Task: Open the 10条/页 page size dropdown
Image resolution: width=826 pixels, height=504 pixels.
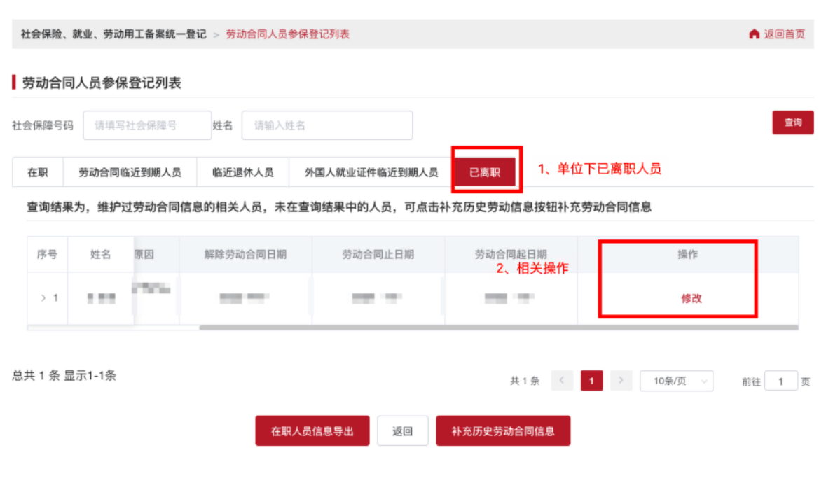Action: click(676, 381)
